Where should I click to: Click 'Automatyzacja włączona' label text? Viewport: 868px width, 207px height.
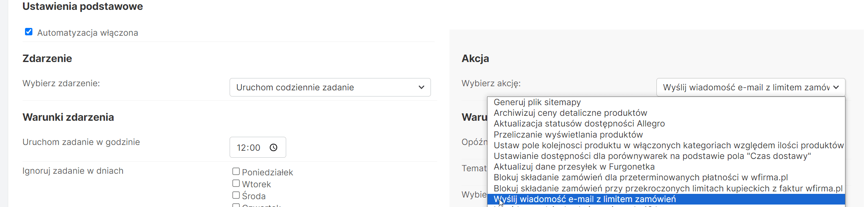(x=87, y=33)
